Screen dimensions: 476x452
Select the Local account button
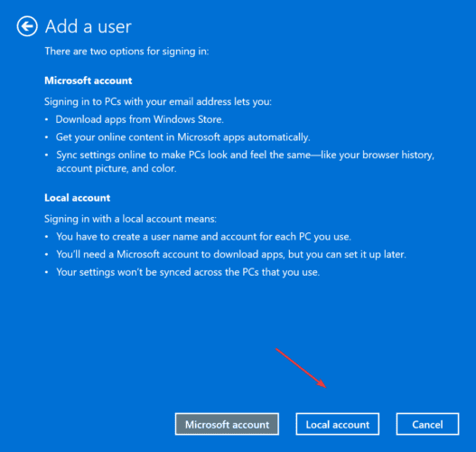pos(337,424)
